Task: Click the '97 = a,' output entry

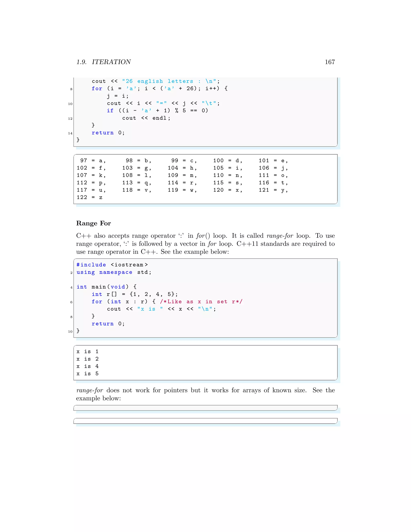Action: [93, 161]
